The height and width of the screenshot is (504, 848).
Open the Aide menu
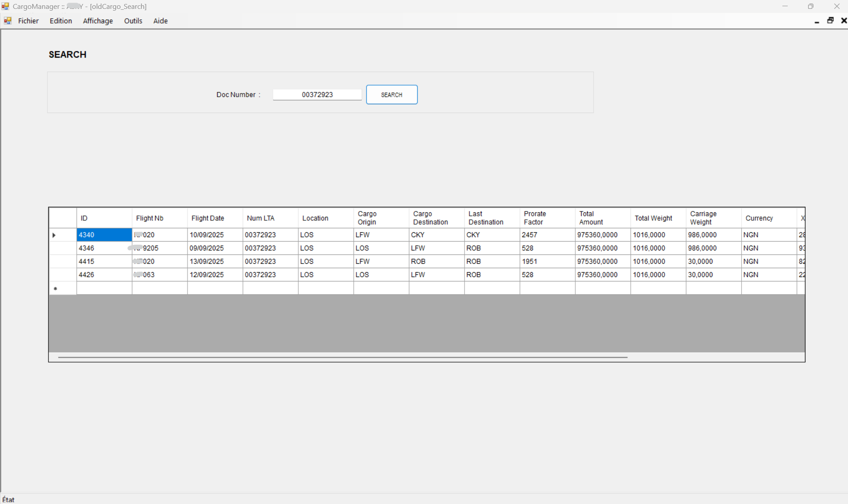coord(160,21)
